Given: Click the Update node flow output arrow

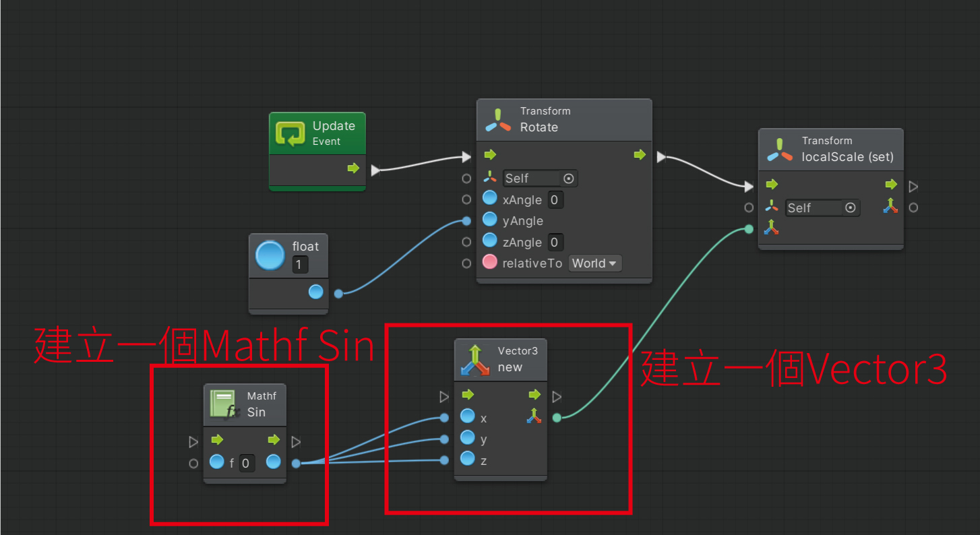Looking at the screenshot, I should (x=353, y=168).
